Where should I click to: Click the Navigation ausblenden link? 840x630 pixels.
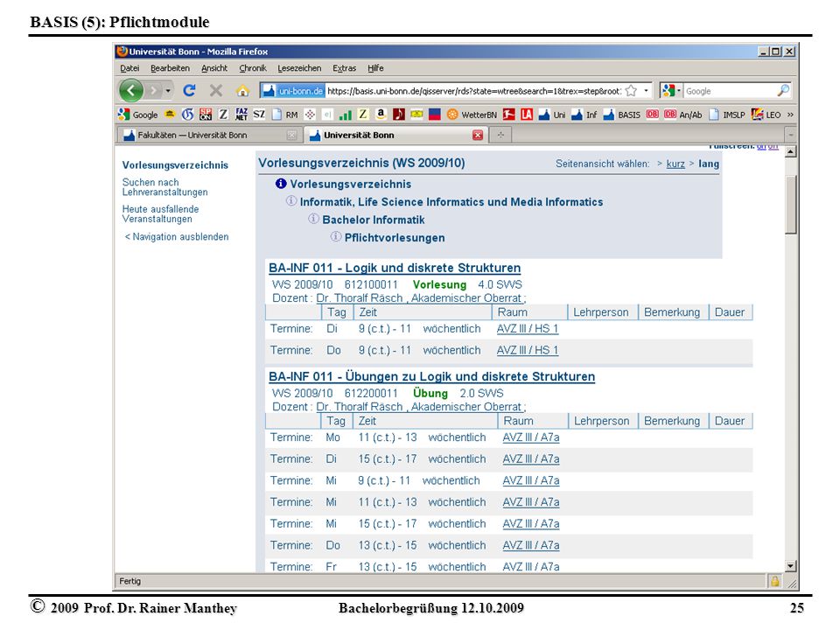tap(177, 237)
